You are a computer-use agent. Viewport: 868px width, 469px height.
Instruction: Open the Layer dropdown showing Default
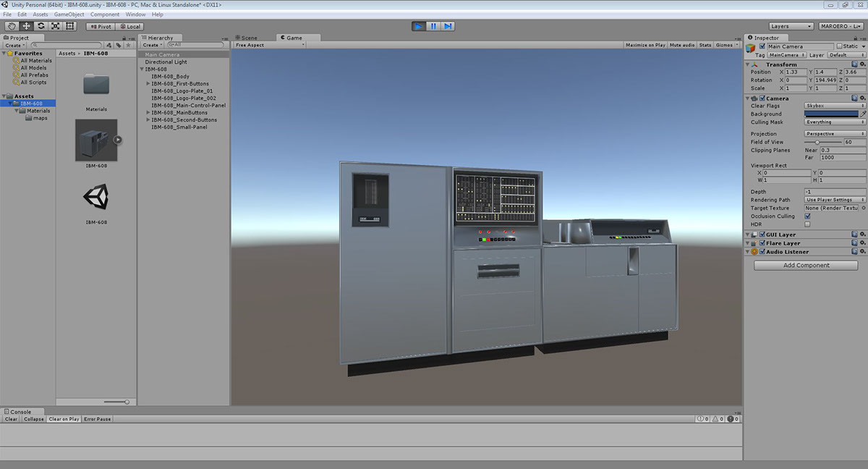(846, 55)
